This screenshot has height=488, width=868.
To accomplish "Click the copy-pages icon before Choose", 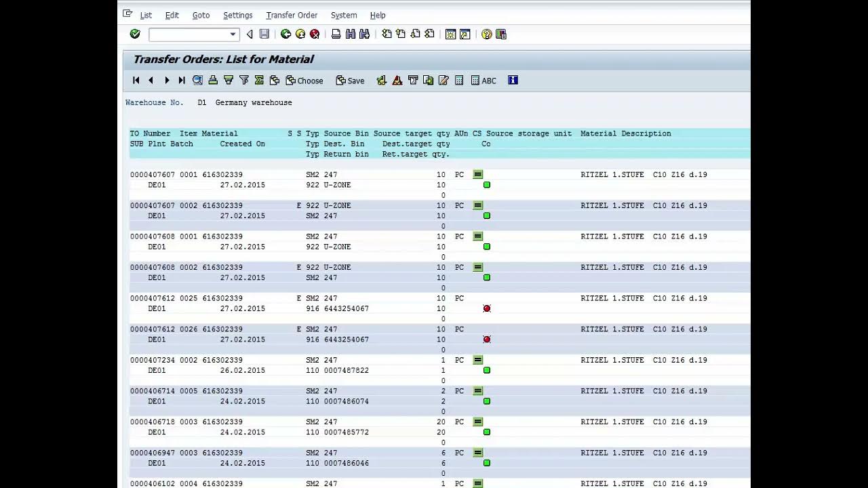I will (x=275, y=80).
